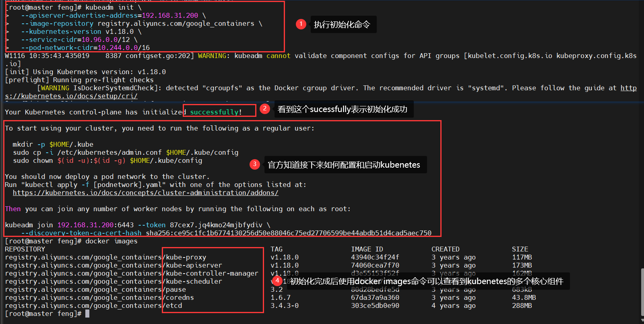Click image ID 303ce5db0e90

[375, 305]
